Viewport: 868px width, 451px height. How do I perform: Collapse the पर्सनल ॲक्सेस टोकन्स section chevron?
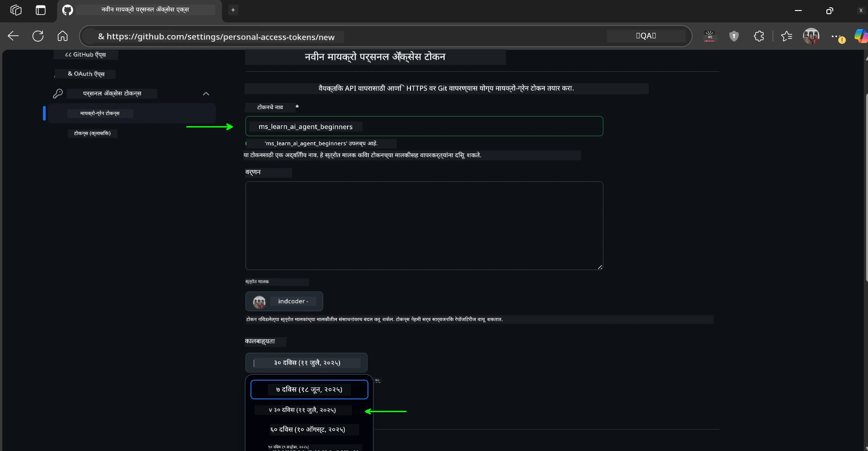click(206, 94)
